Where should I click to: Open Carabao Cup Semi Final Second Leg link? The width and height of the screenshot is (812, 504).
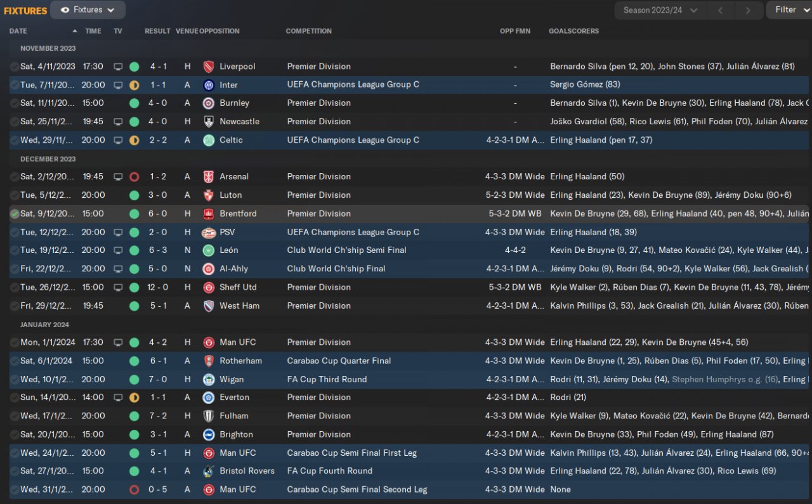click(357, 489)
